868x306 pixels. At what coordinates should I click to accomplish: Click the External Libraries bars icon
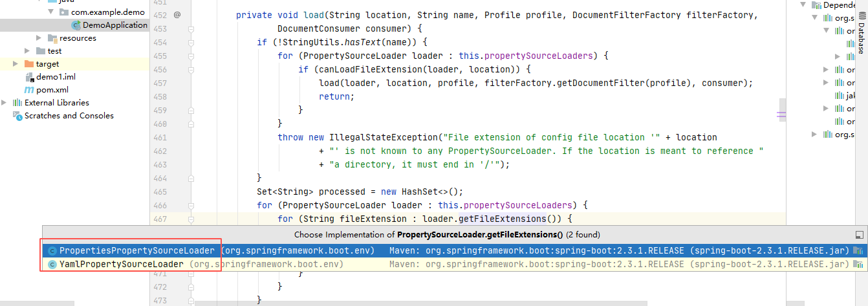click(x=17, y=103)
